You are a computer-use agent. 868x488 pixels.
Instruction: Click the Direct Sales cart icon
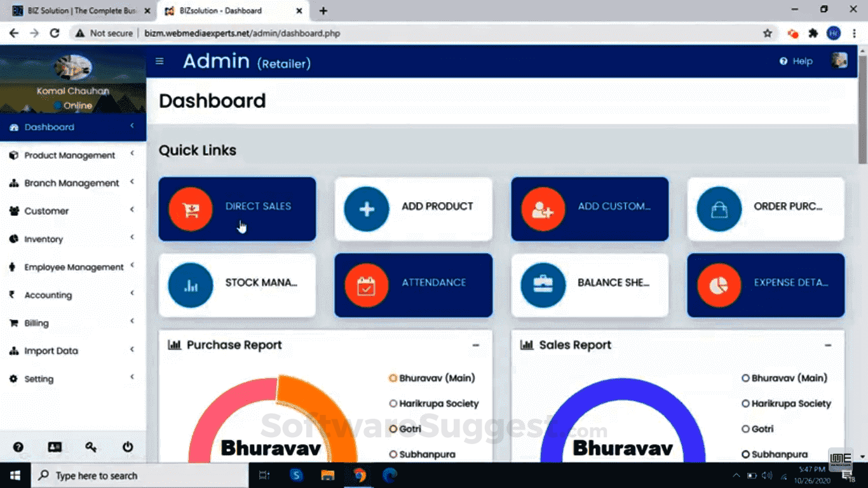191,209
